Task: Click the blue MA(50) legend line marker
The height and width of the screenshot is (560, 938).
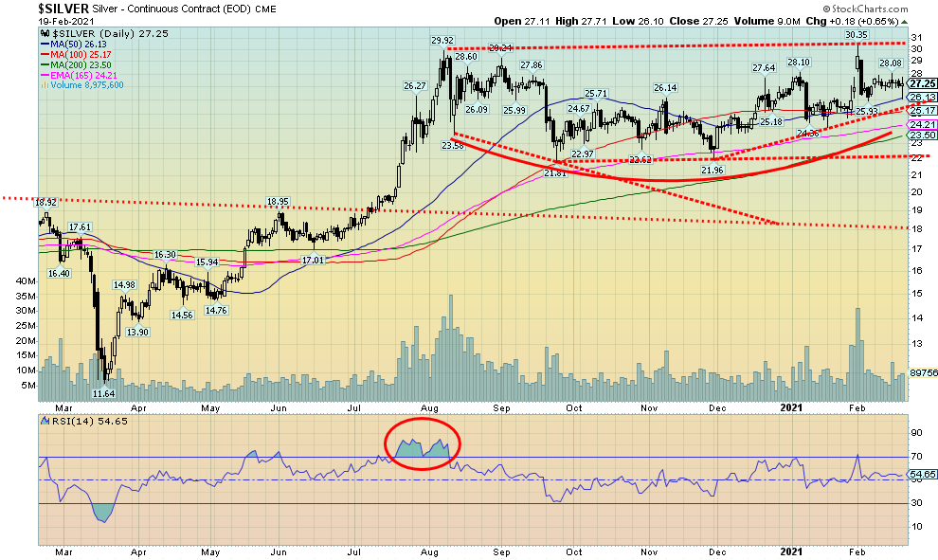Action: [x=44, y=45]
